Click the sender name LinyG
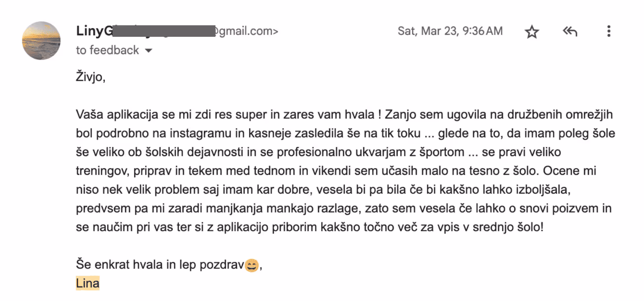 click(x=94, y=31)
